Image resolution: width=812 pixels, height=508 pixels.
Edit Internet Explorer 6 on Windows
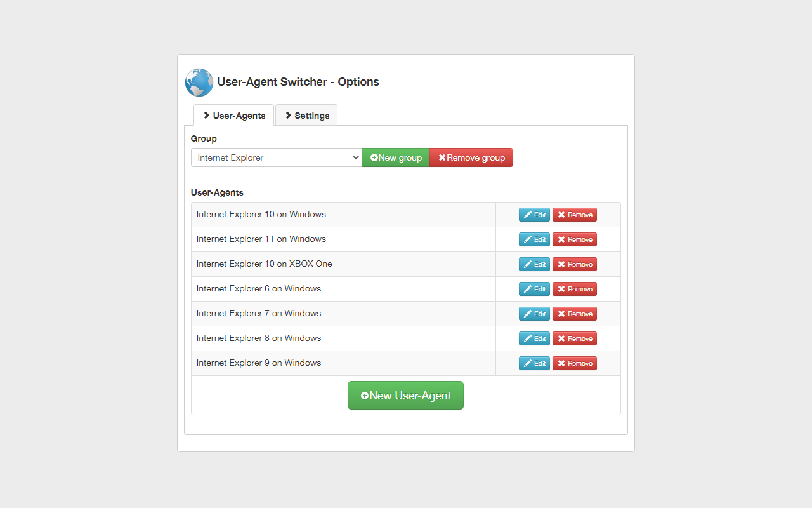coord(534,289)
